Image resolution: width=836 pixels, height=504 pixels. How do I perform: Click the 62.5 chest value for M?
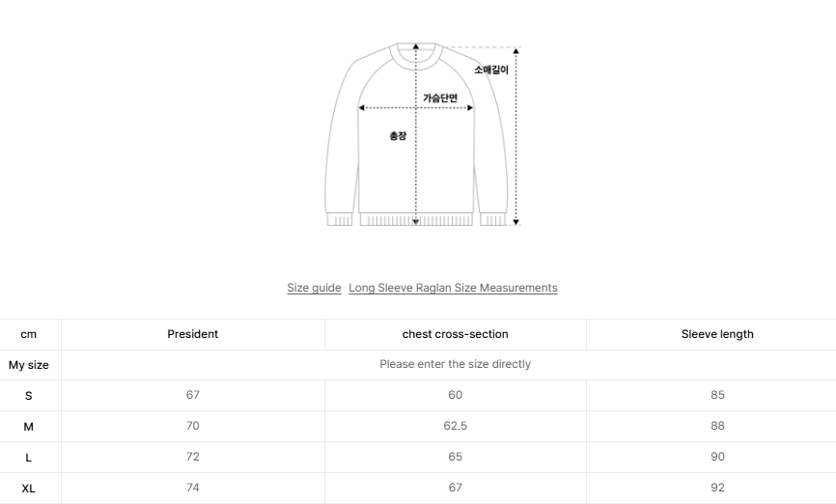coord(455,426)
